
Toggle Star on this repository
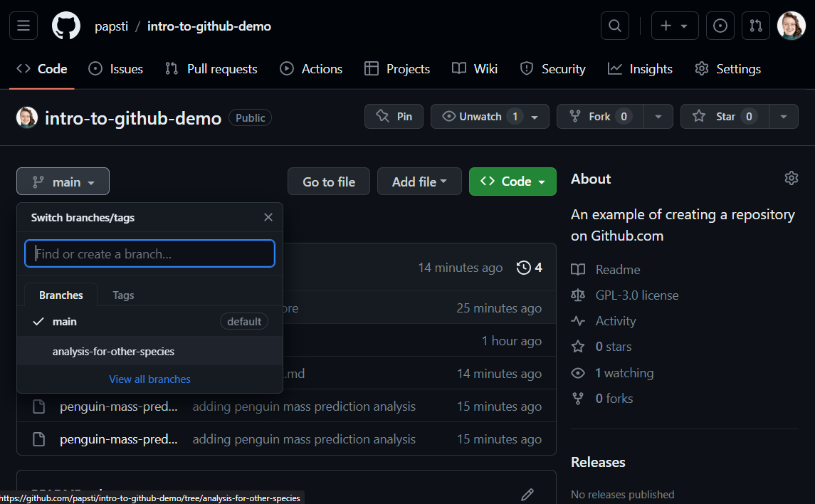tap(719, 117)
